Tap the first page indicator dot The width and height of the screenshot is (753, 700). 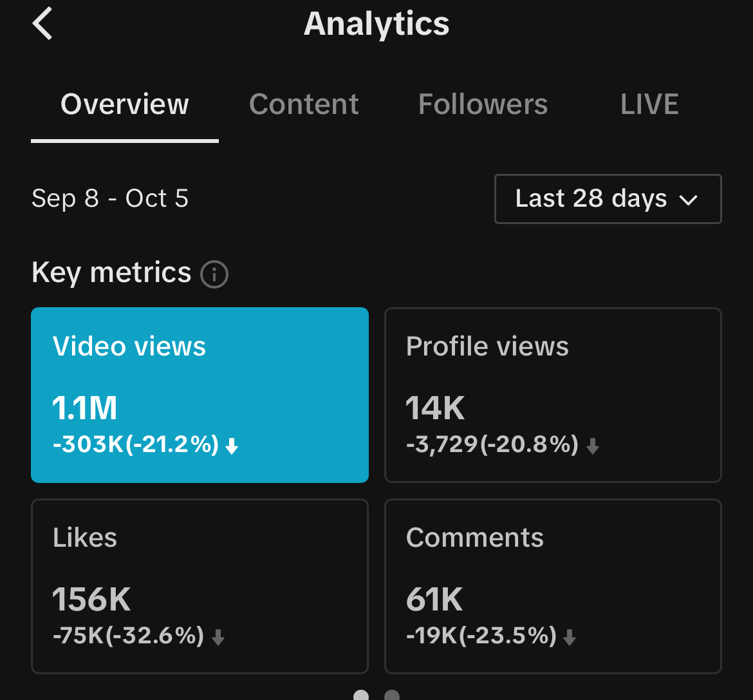[361, 695]
